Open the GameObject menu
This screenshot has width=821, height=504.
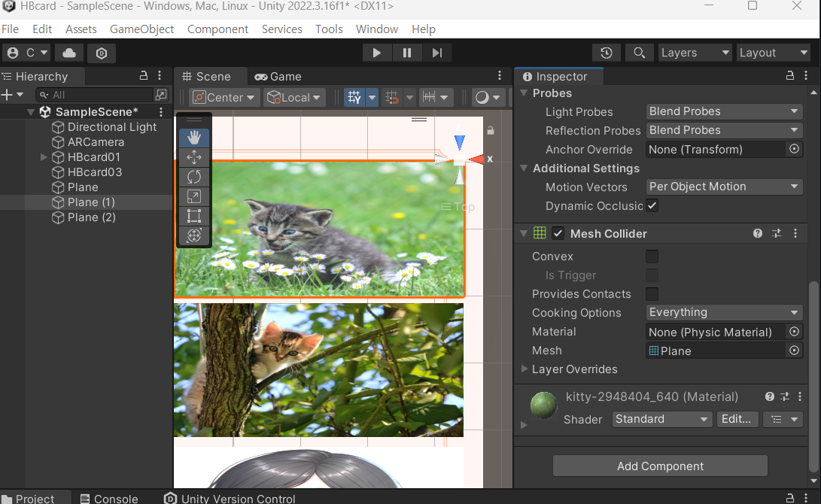pos(141,29)
